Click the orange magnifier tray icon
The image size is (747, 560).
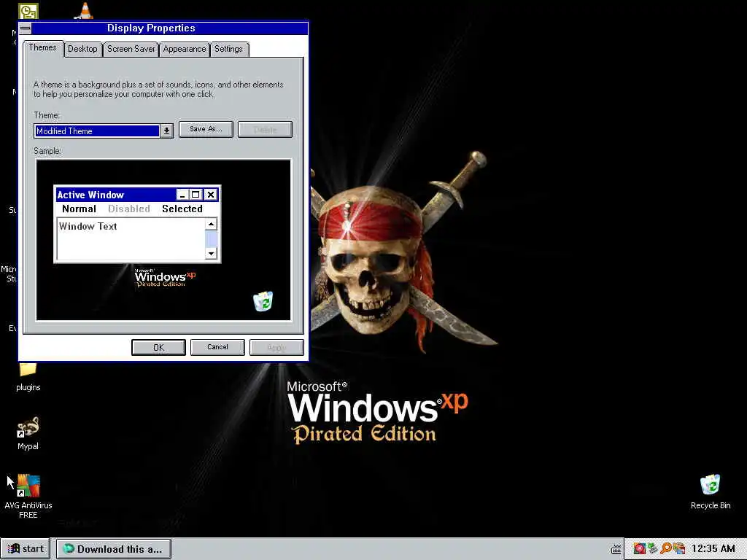pos(665,548)
